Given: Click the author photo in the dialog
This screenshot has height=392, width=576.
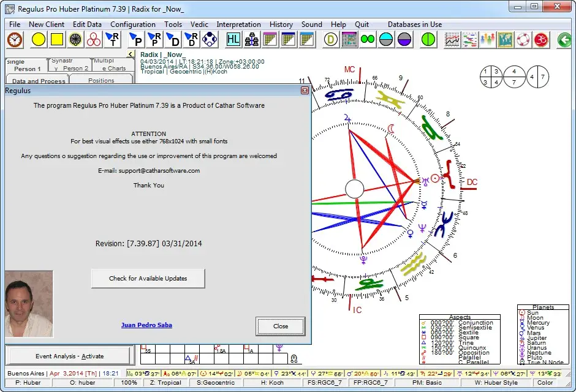Looking at the screenshot, I should pos(29,304).
